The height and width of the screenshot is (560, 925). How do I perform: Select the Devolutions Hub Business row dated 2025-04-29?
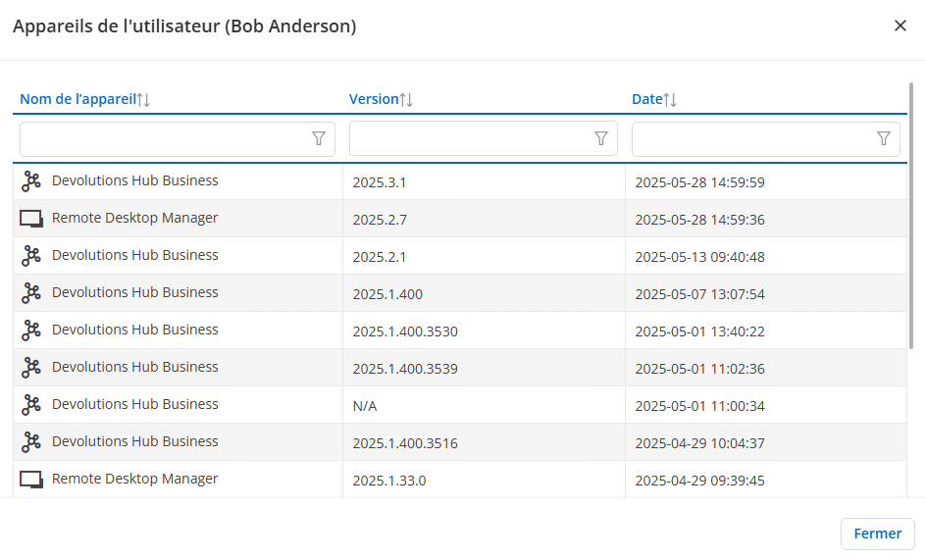click(x=460, y=441)
